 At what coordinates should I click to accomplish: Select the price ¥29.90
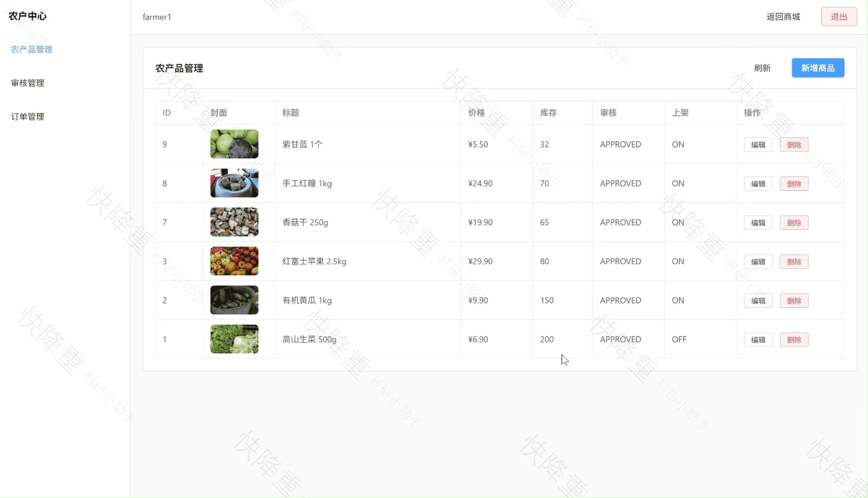point(480,262)
